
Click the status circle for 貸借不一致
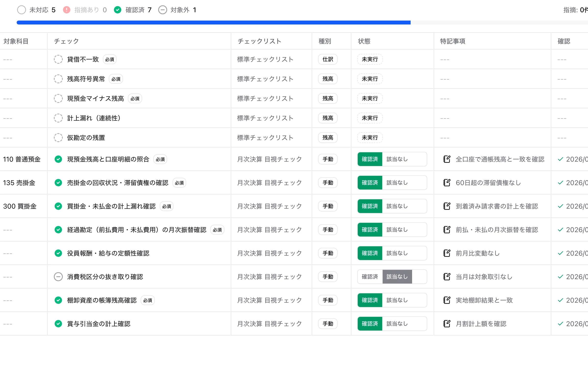(x=58, y=59)
